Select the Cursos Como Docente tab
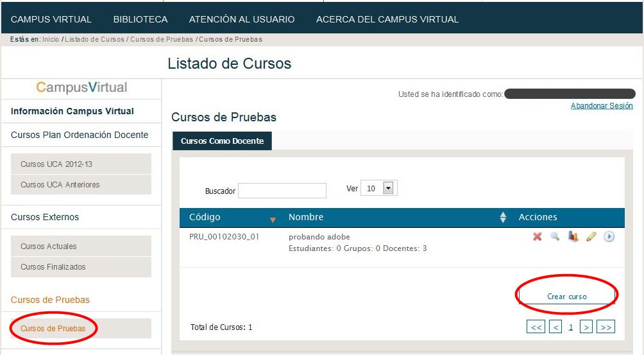The image size is (644, 355). coord(222,141)
